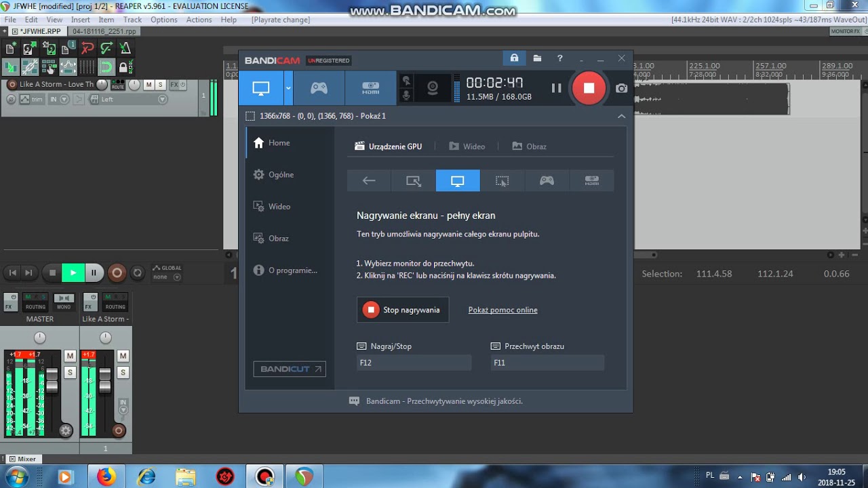Toggle auto-crossfade in REAPER toolbar
Viewport: 868px width, 488px height.
coord(10,66)
